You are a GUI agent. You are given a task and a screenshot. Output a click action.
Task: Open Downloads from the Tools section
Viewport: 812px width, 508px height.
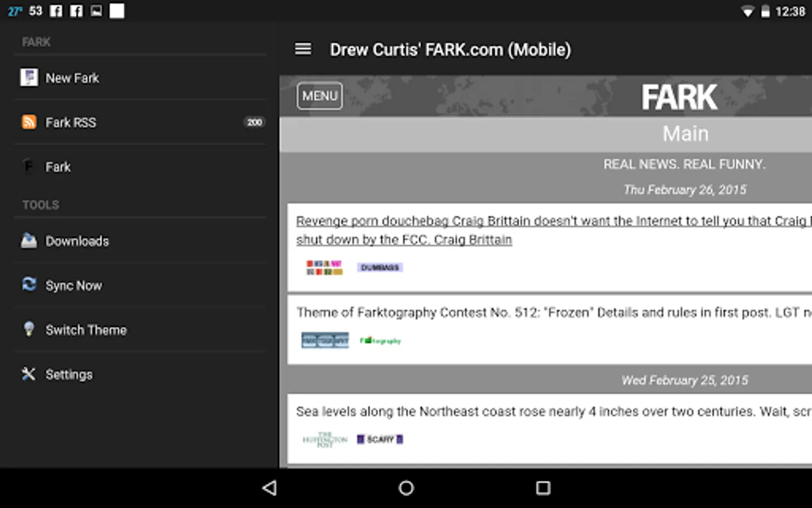point(140,240)
